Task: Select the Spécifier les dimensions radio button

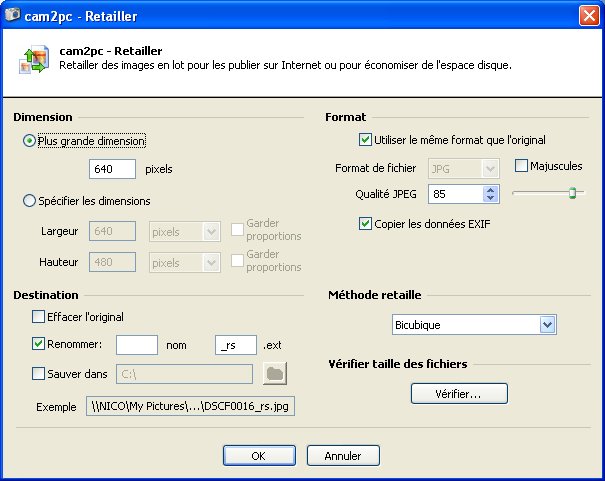Action: point(29,201)
